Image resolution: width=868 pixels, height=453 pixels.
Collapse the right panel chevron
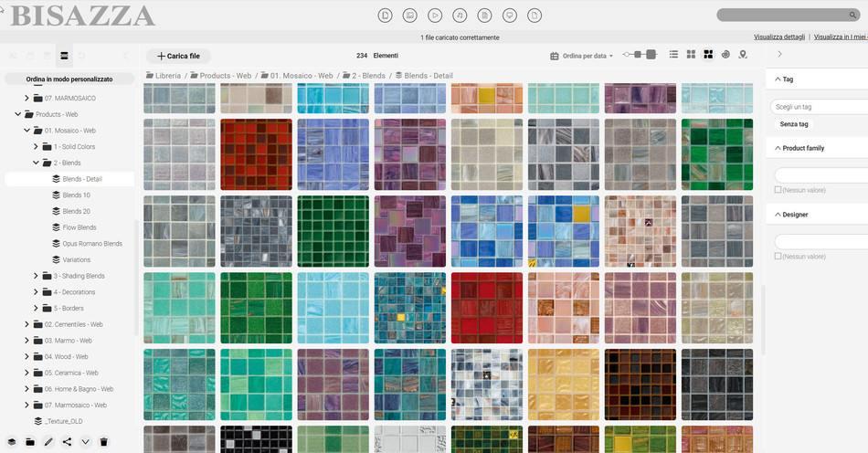(779, 54)
